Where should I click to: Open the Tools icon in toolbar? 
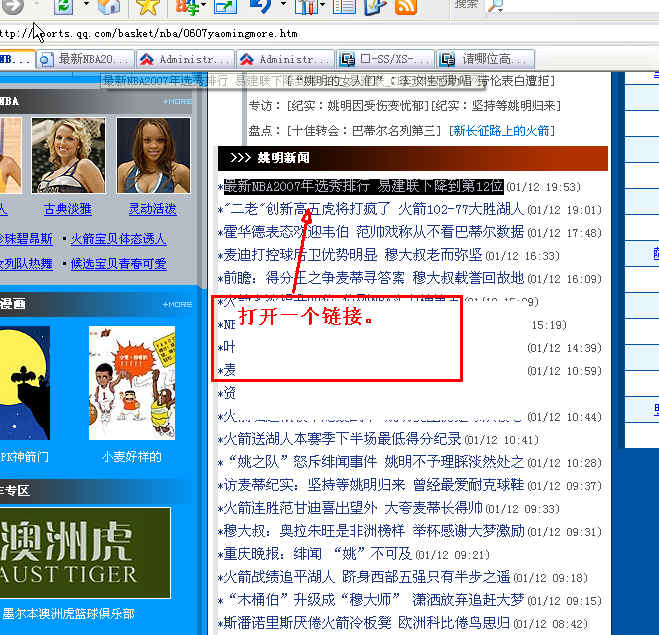(306, 7)
